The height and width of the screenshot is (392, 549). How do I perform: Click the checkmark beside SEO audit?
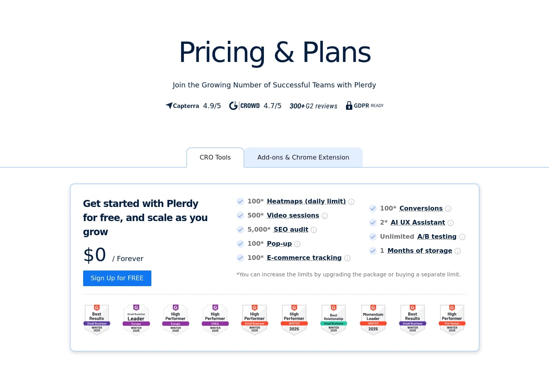pos(240,230)
